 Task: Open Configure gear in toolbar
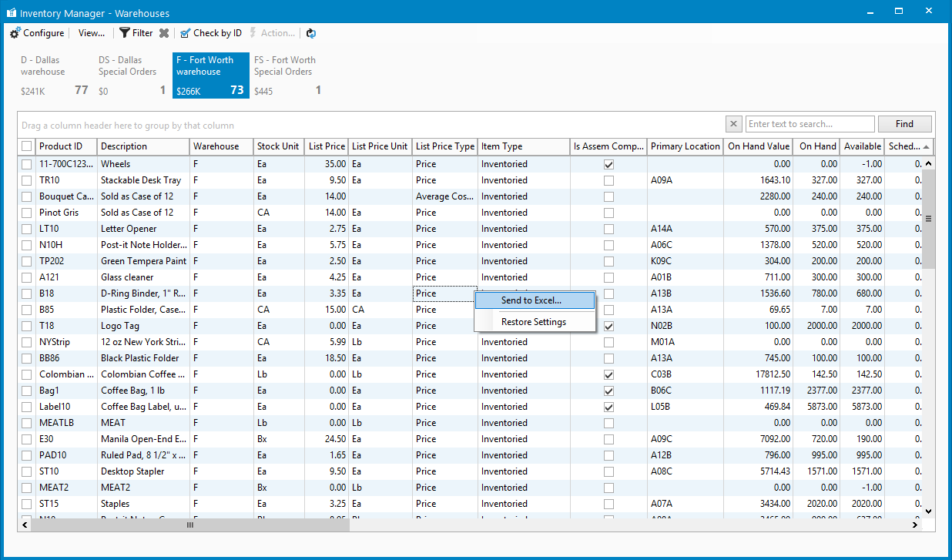pos(15,33)
